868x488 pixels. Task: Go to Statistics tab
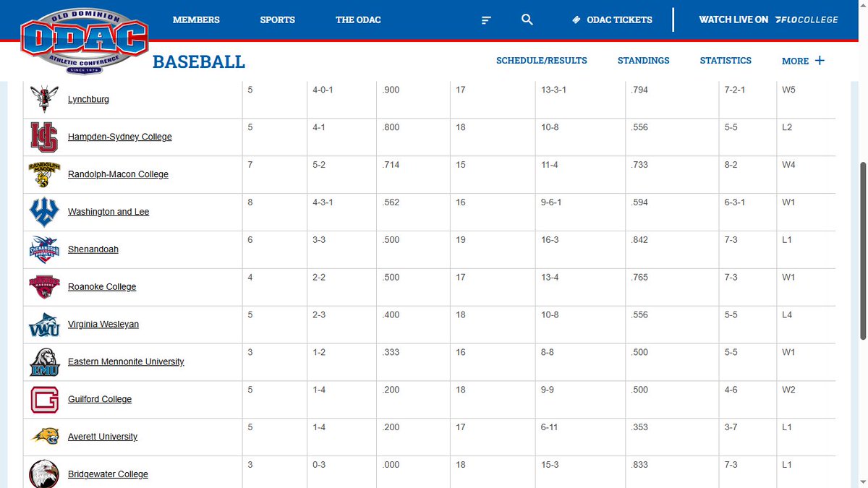tap(726, 61)
